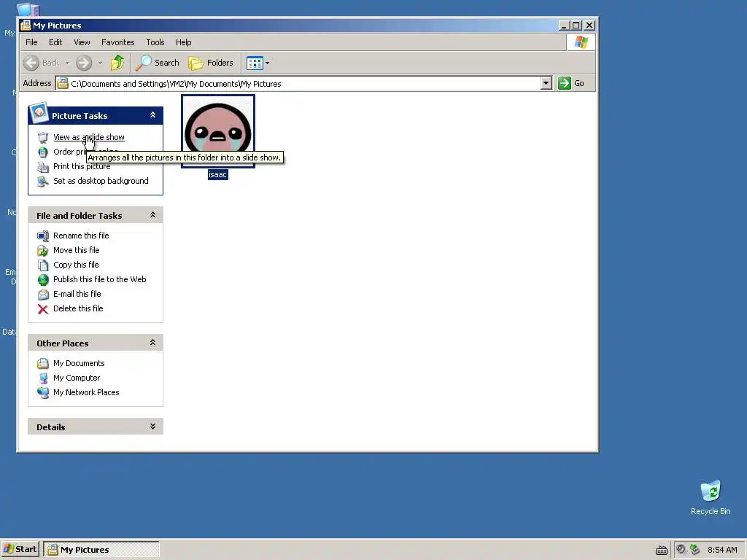This screenshot has width=747, height=560.
Task: Click Copy this file link
Action: (76, 265)
